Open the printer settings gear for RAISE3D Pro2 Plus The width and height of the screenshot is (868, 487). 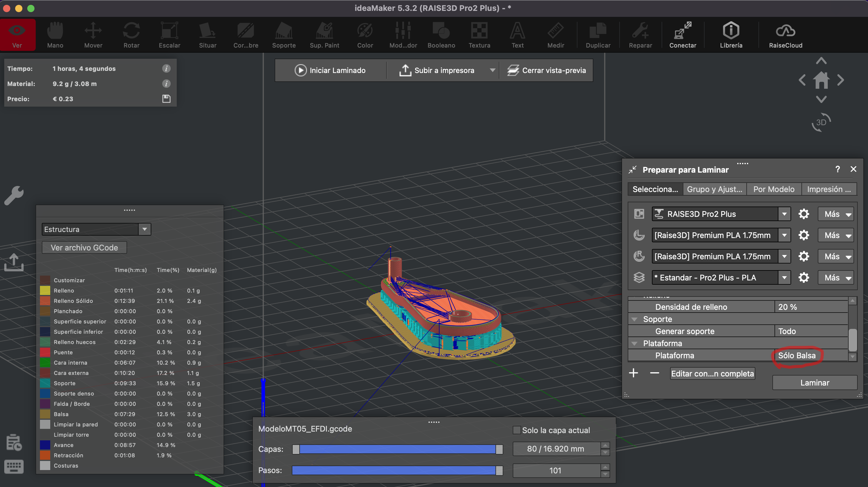click(804, 214)
